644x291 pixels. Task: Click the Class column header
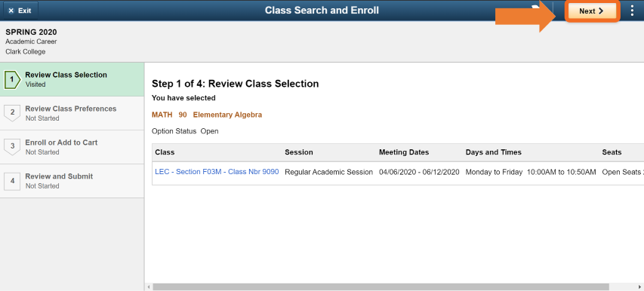(x=165, y=152)
